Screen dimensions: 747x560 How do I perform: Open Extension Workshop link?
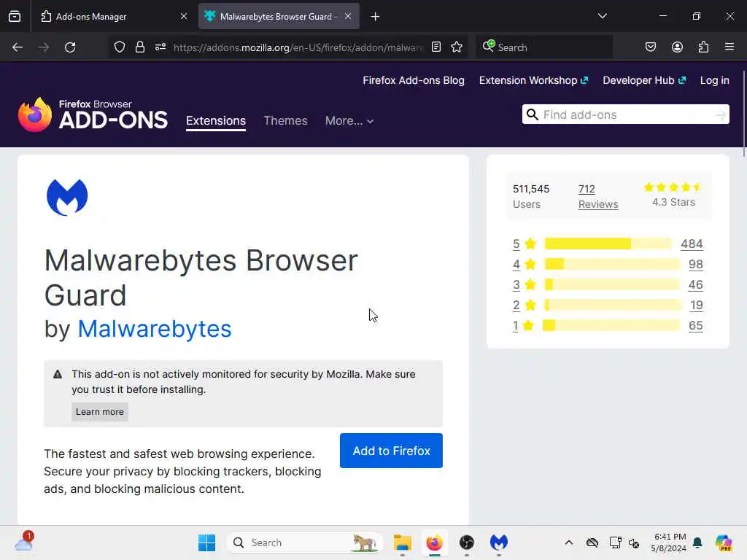[533, 80]
